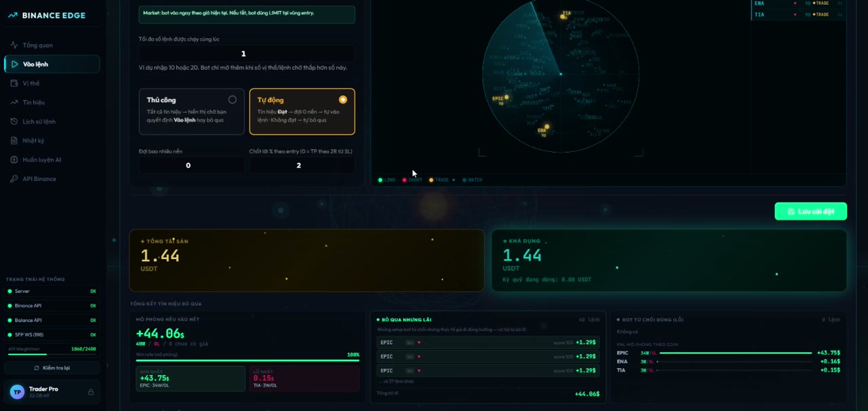Open the Tín hiệu signals page

pyautogui.click(x=52, y=102)
